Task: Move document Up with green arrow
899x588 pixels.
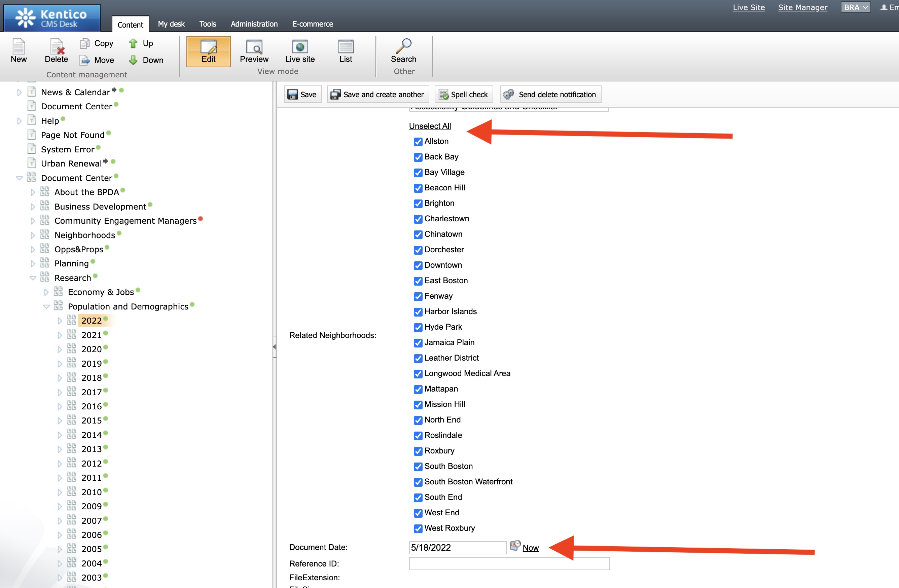Action: click(133, 43)
